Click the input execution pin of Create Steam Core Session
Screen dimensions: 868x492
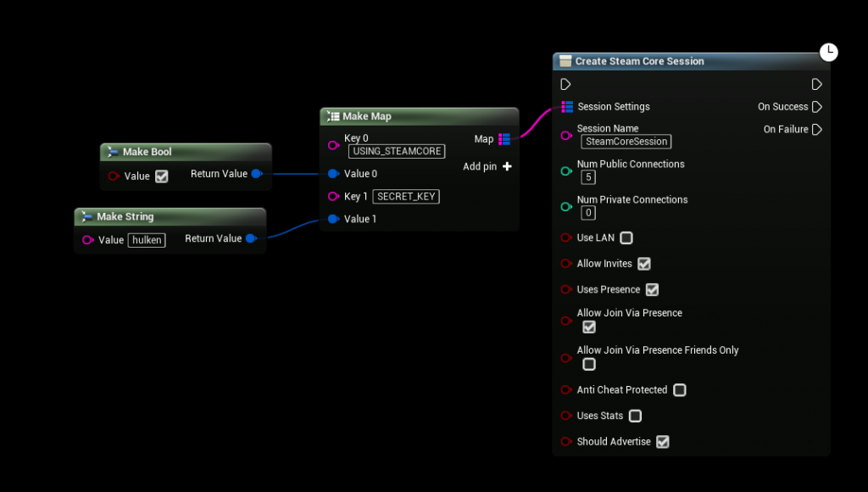click(566, 84)
